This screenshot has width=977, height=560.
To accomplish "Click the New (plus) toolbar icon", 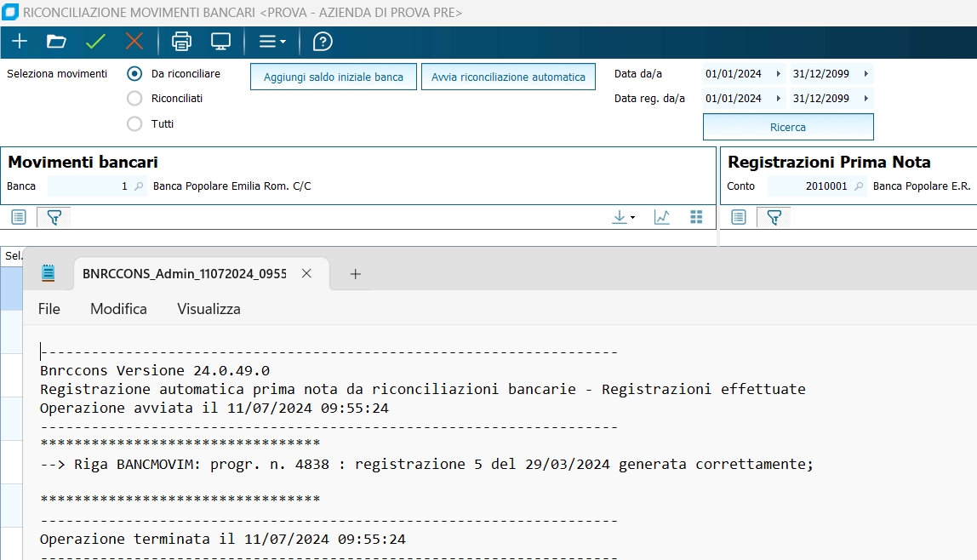I will 20,42.
